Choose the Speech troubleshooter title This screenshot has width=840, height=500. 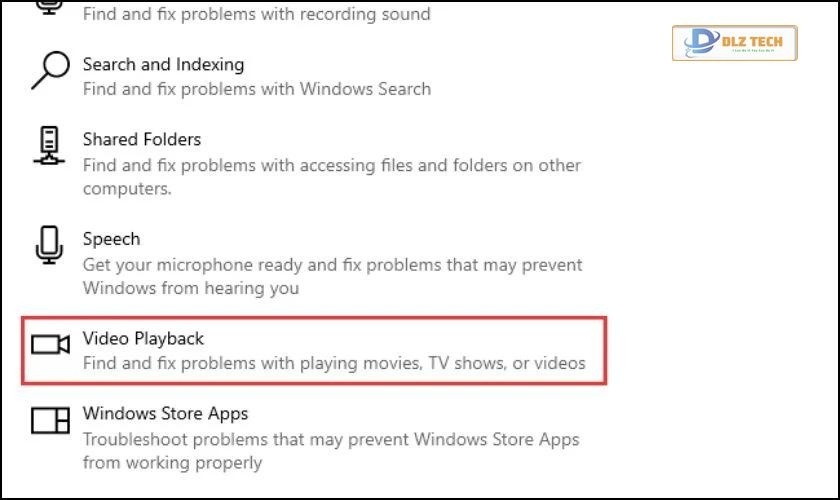pos(111,239)
